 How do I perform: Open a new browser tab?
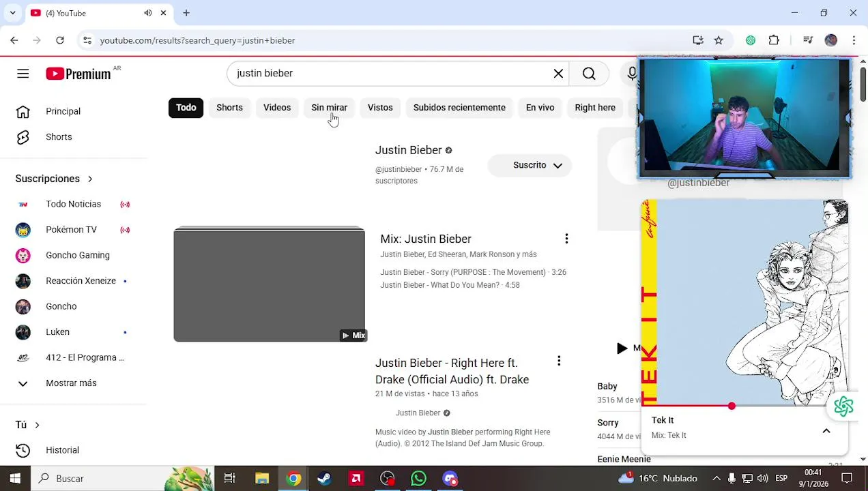[x=186, y=13]
